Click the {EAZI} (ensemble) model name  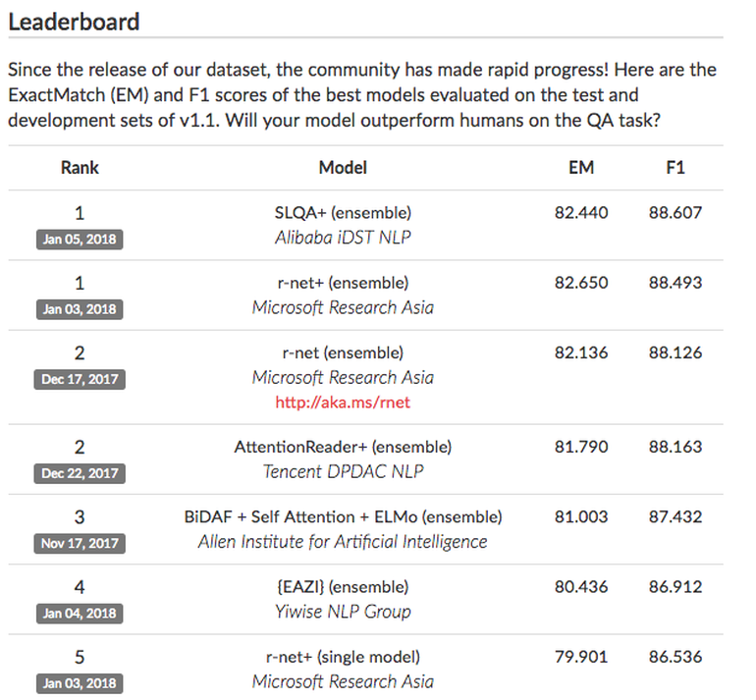[343, 587]
